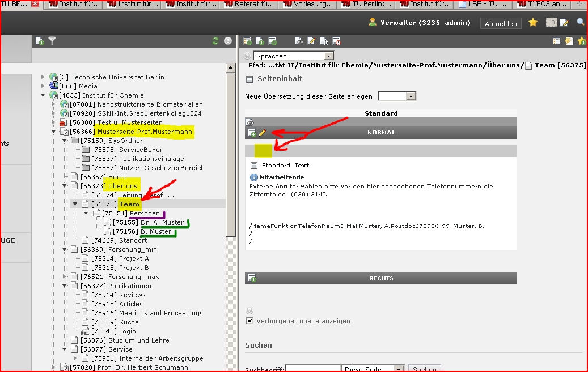This screenshot has height=372, width=588.
Task: Click the yellow bookmark star in top bar
Action: tap(533, 23)
